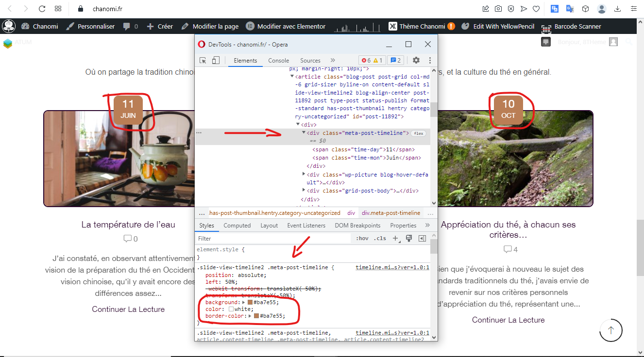644x357 pixels.
Task: Open DevTools settings gear
Action: click(416, 60)
